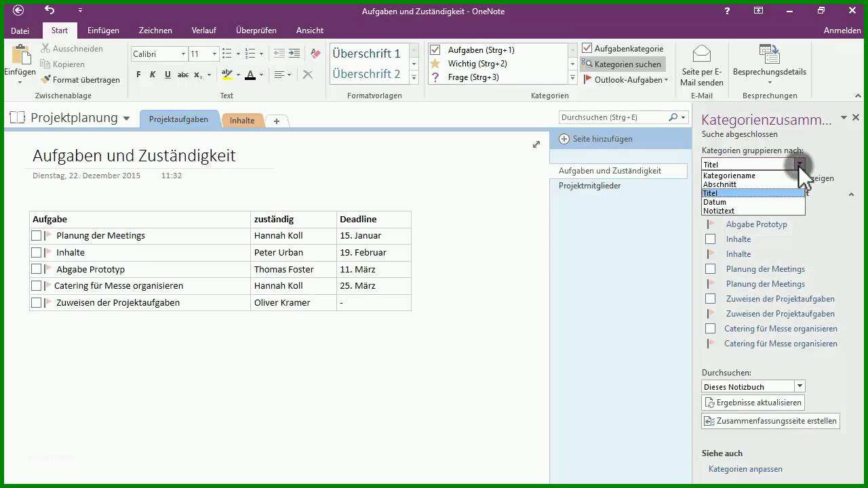The height and width of the screenshot is (488, 868).
Task: Open the Quick Access toolbar customize arrow
Action: pos(80,10)
